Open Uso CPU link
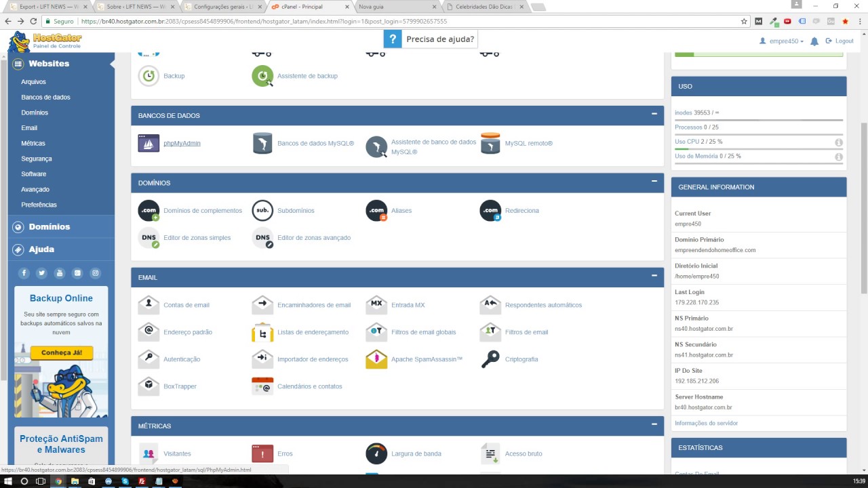 (x=687, y=142)
